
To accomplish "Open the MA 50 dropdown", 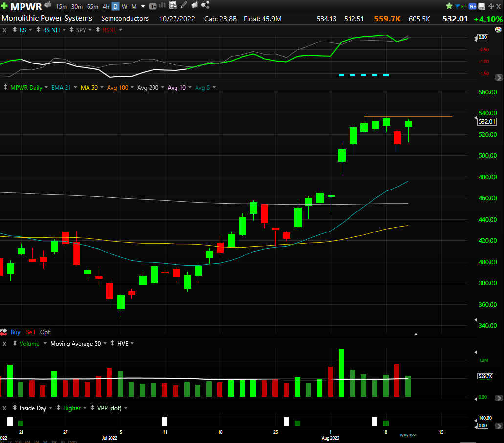I will coord(102,87).
